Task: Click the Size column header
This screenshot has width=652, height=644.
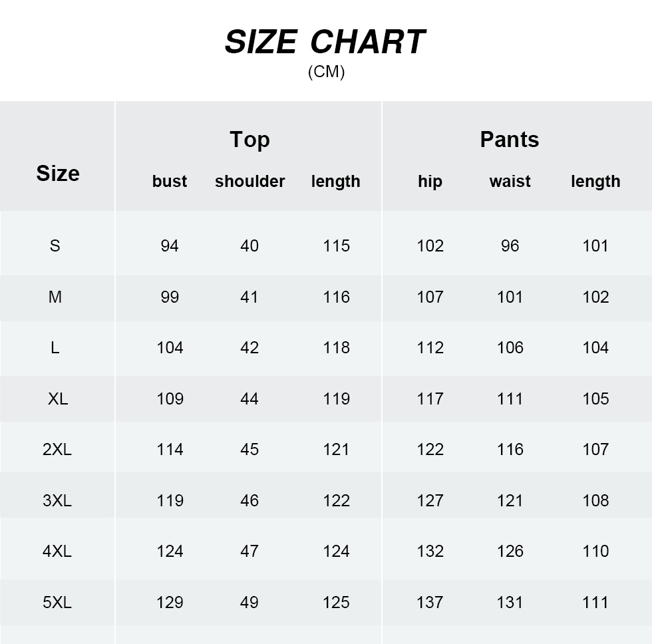Action: point(58,174)
